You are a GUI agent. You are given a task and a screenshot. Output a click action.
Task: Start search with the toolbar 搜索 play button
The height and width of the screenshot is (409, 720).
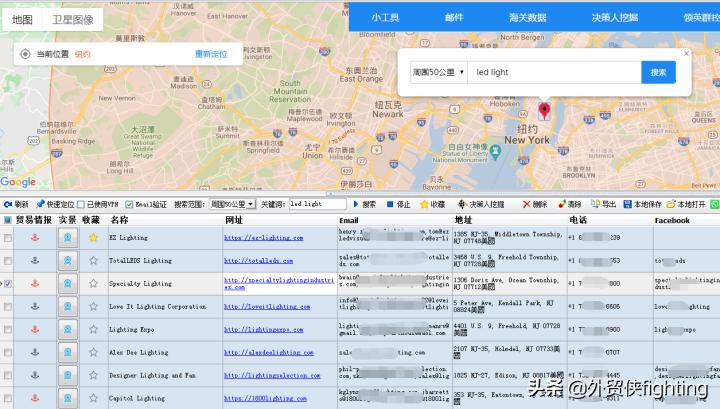(365, 204)
